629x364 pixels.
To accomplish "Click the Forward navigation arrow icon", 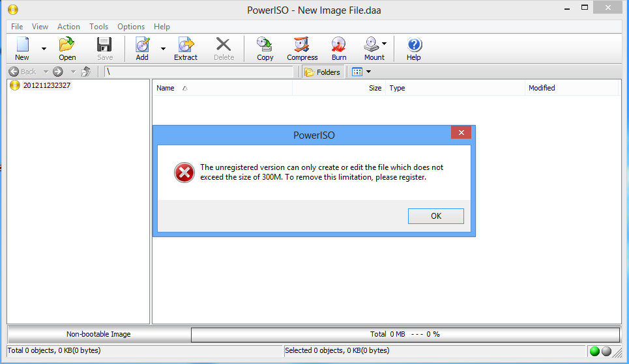I will pyautogui.click(x=58, y=72).
